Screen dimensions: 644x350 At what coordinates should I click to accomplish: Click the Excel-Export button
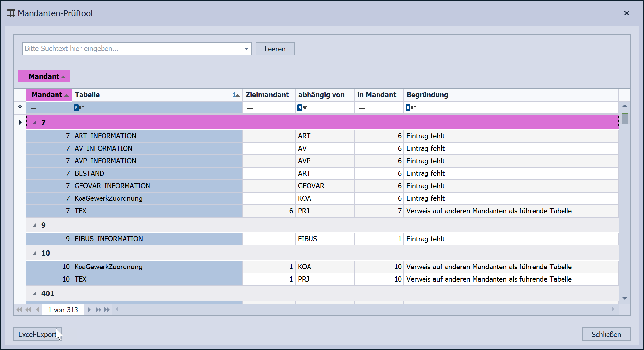(37, 334)
